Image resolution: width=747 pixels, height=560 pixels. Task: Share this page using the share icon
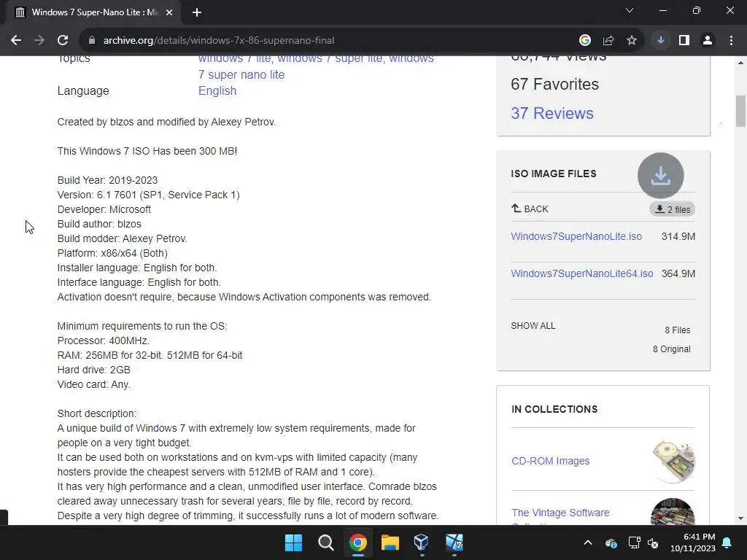[608, 41]
